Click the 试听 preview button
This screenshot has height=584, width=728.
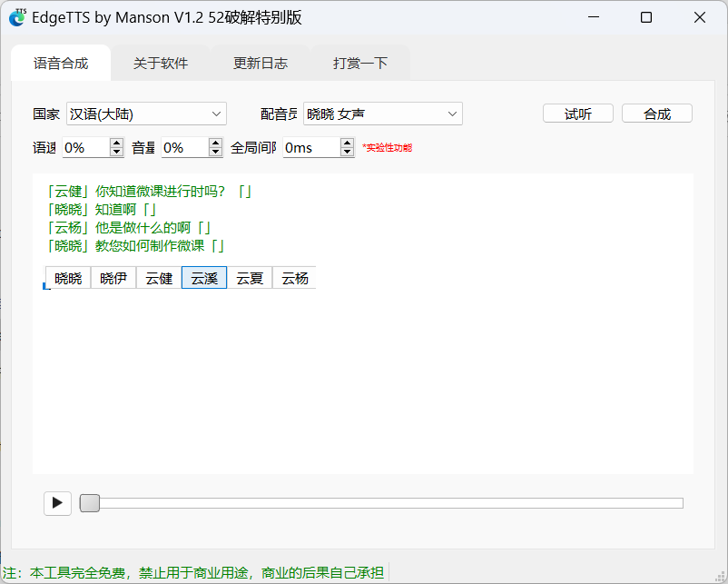pyautogui.click(x=578, y=114)
